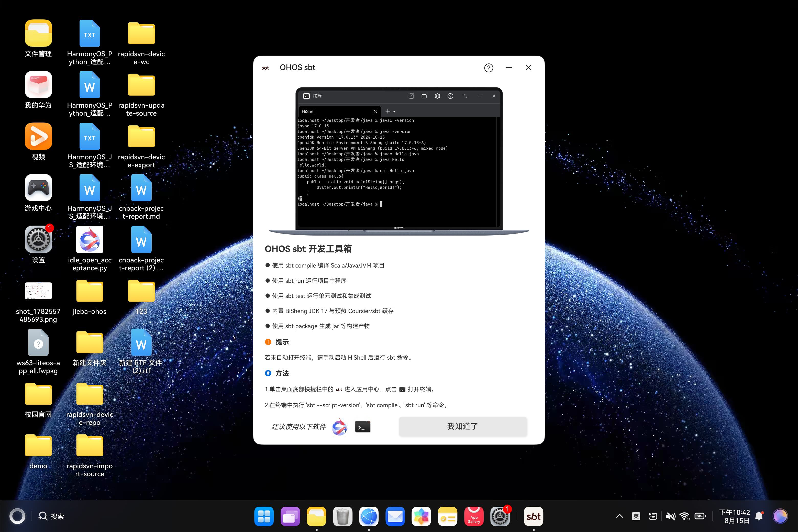Click the sbt logo in dialog title bar
This screenshot has width=798, height=532.
point(265,68)
